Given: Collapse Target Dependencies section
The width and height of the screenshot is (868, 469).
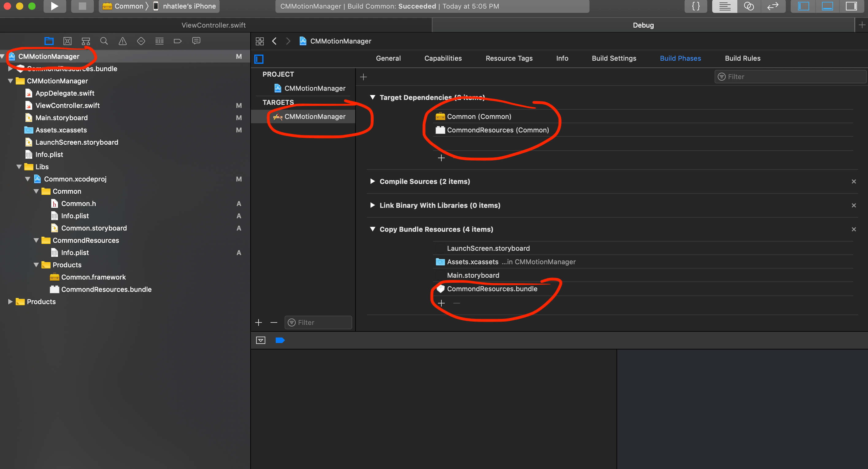Looking at the screenshot, I should 372,97.
